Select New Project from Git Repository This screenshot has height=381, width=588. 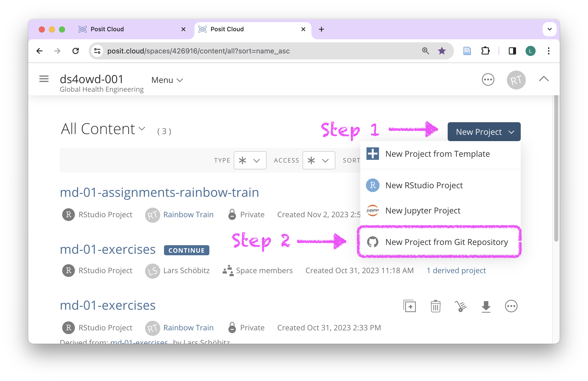[x=446, y=242]
